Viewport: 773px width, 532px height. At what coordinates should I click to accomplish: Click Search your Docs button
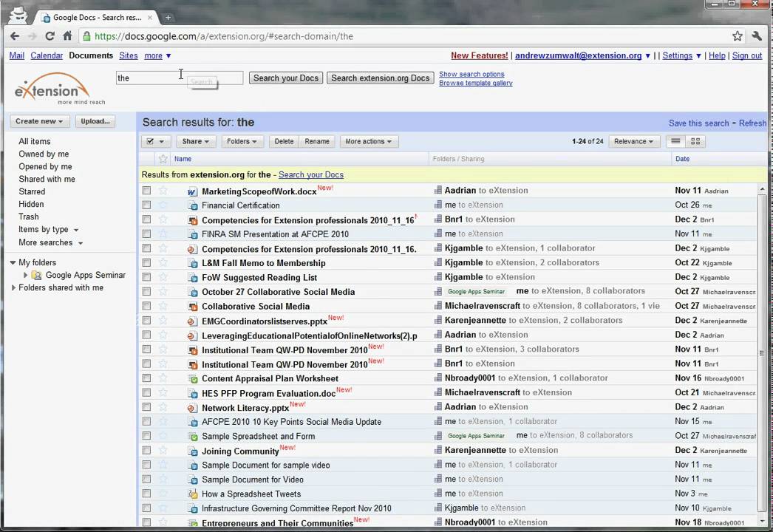pos(286,78)
